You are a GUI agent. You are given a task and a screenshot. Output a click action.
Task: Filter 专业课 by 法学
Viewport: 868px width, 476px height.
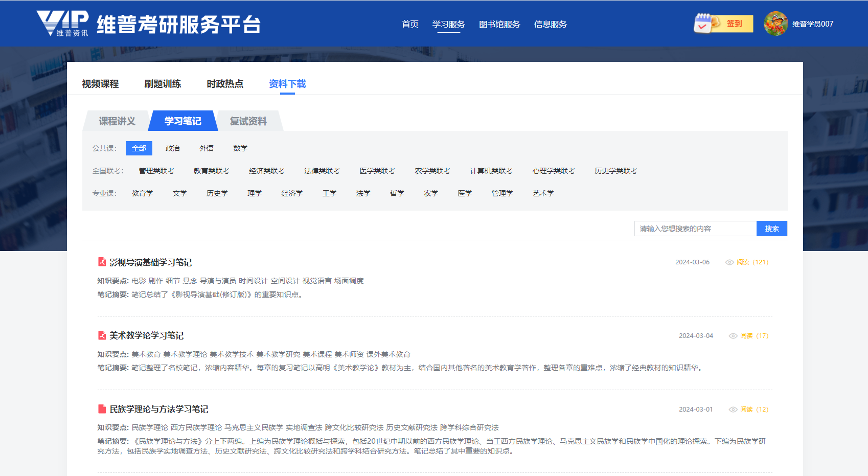click(x=363, y=193)
